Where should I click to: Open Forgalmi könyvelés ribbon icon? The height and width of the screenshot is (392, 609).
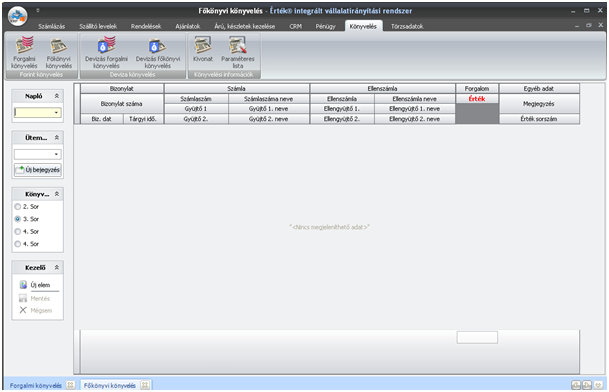[x=24, y=52]
